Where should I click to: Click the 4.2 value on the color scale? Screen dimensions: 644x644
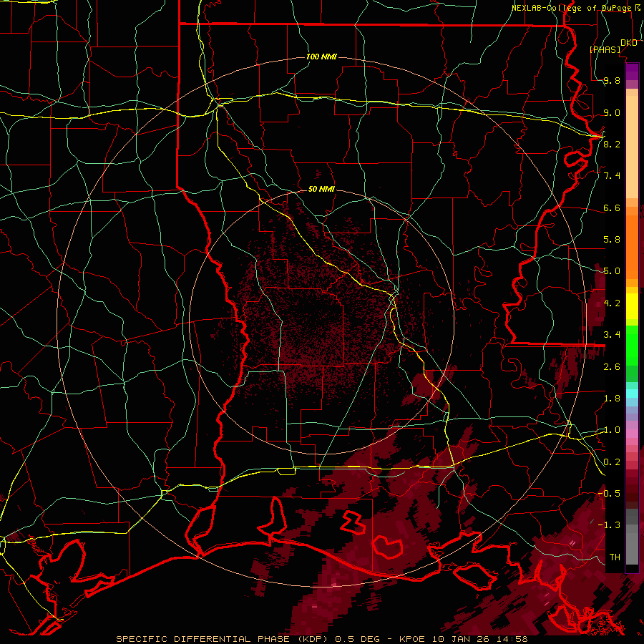pos(612,303)
